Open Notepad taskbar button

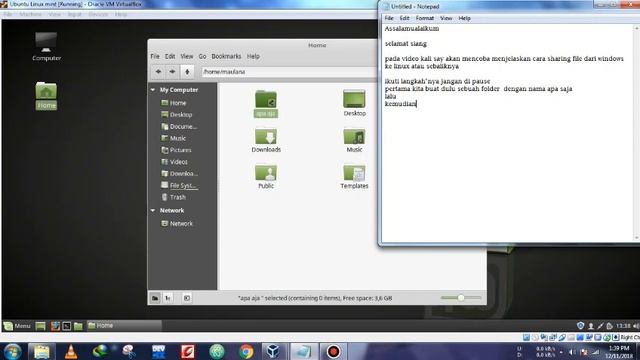[304, 351]
